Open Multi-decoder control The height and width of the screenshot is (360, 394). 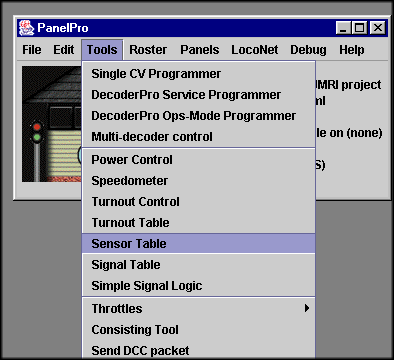pyautogui.click(x=199, y=137)
